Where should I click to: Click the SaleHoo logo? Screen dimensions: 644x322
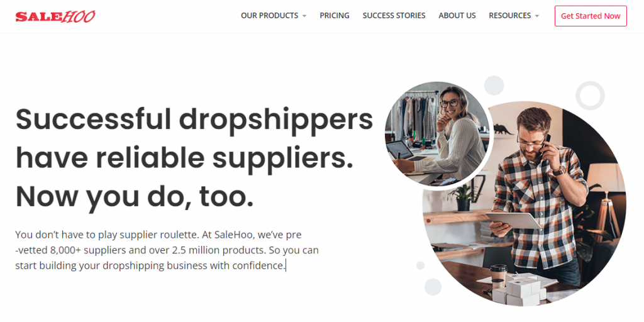click(x=55, y=16)
